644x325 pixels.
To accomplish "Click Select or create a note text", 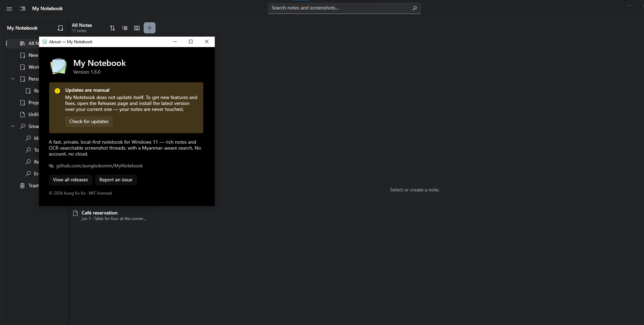I will point(415,190).
